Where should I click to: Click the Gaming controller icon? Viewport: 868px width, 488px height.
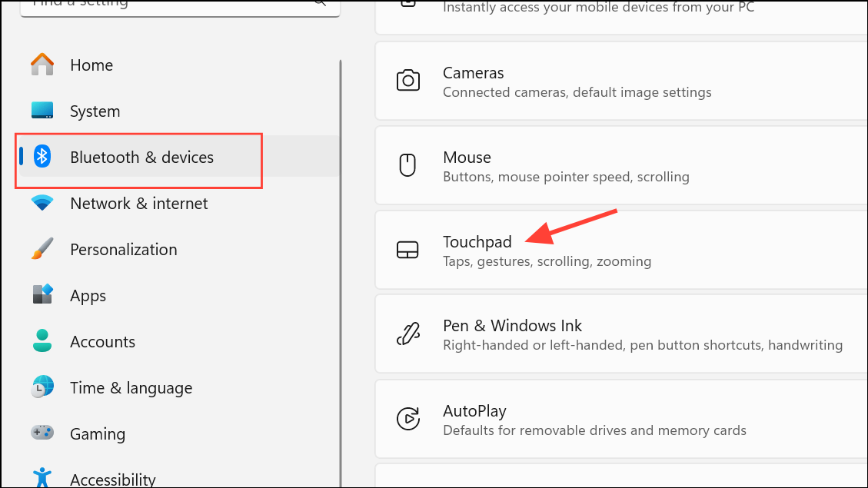[x=42, y=433]
